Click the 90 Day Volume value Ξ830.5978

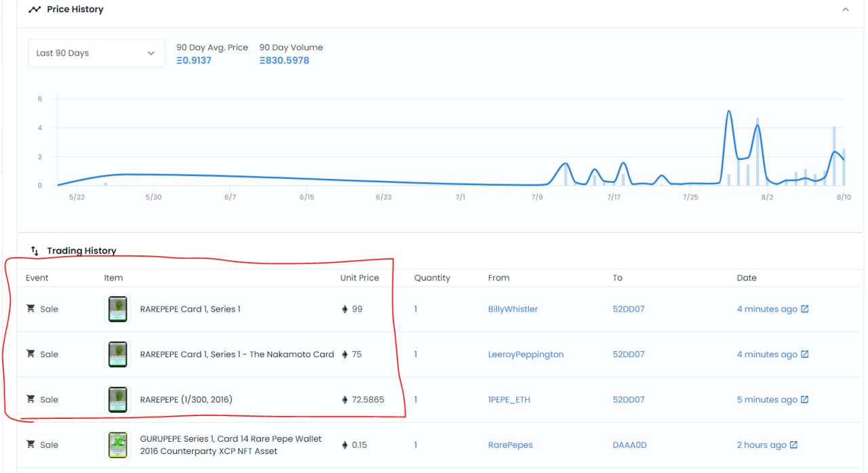(284, 60)
